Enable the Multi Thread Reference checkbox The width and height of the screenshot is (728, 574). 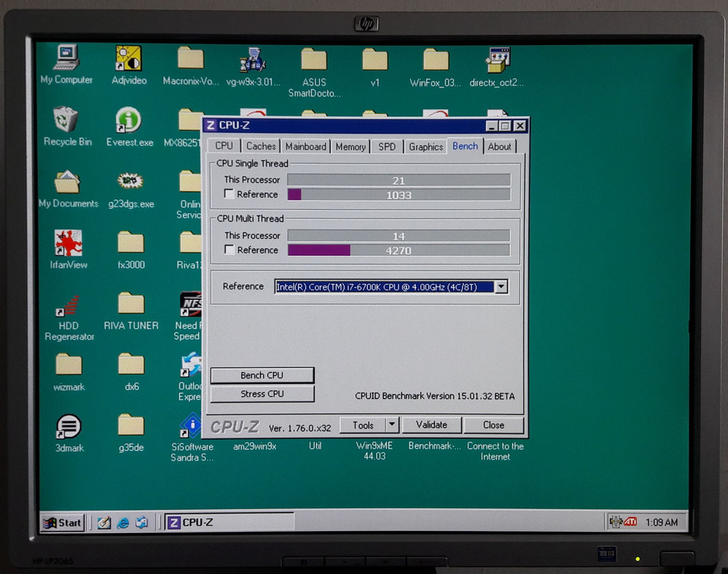pyautogui.click(x=229, y=249)
